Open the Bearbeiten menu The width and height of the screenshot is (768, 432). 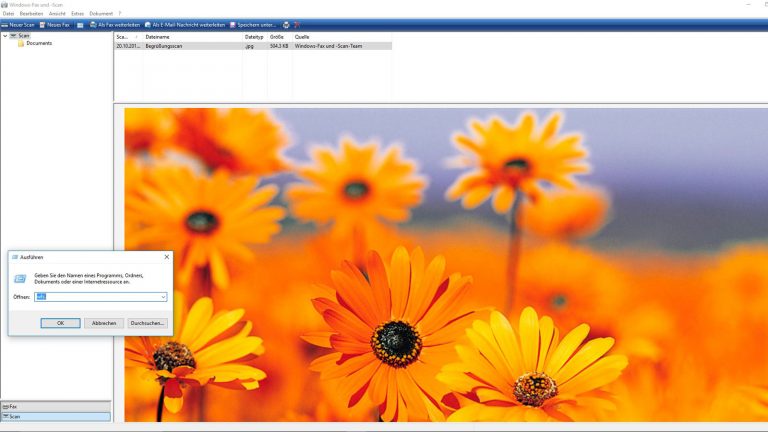(31, 13)
